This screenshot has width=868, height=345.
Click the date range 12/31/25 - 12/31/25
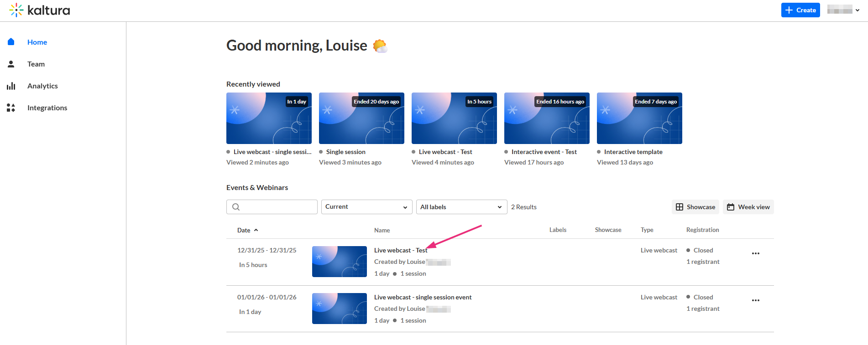click(267, 250)
